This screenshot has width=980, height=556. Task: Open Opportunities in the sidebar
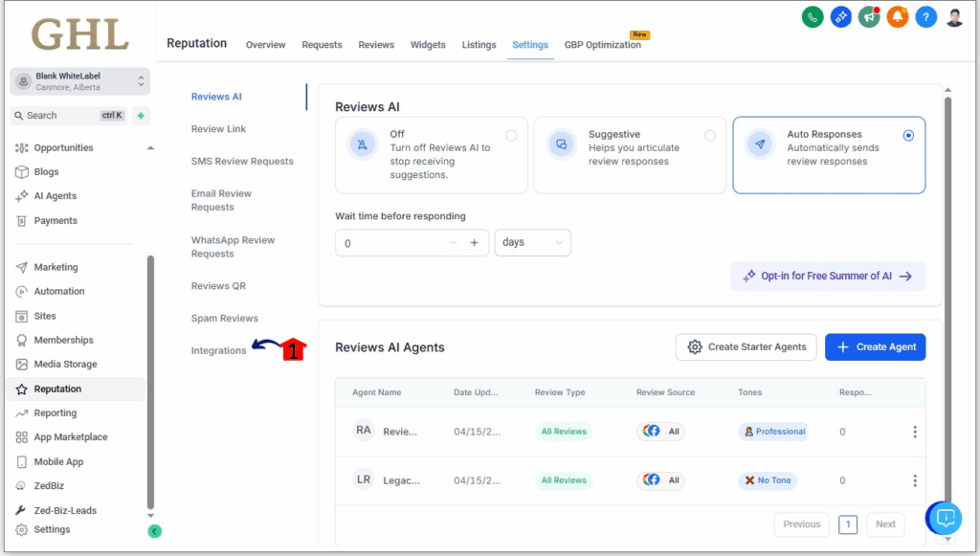(x=63, y=147)
